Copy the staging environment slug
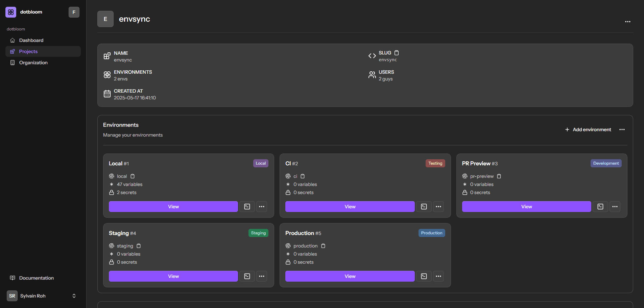This screenshot has width=644, height=308. click(139, 246)
